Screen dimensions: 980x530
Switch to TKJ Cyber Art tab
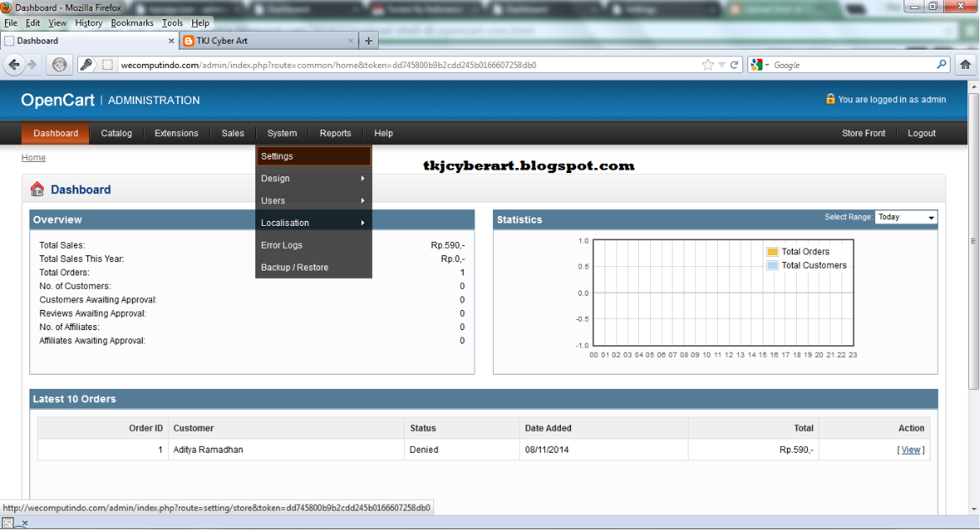click(268, 40)
